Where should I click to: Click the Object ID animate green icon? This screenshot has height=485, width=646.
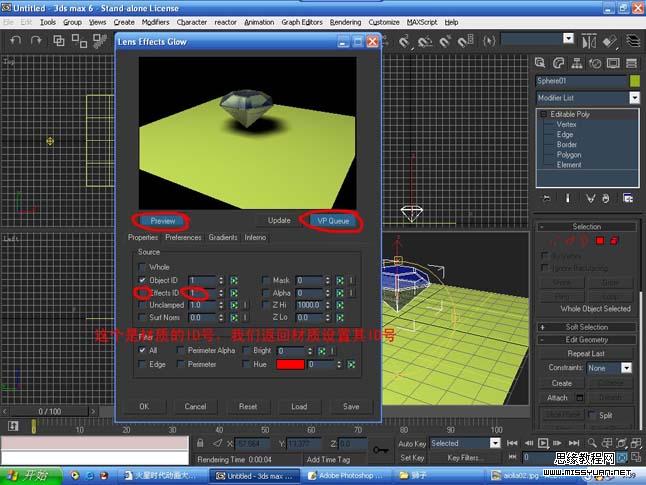click(x=234, y=281)
